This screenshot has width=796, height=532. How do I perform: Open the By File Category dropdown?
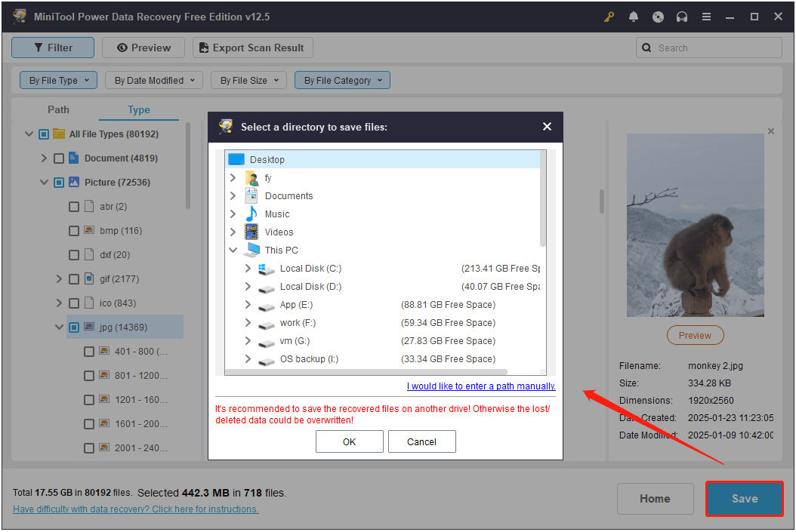[x=342, y=80]
